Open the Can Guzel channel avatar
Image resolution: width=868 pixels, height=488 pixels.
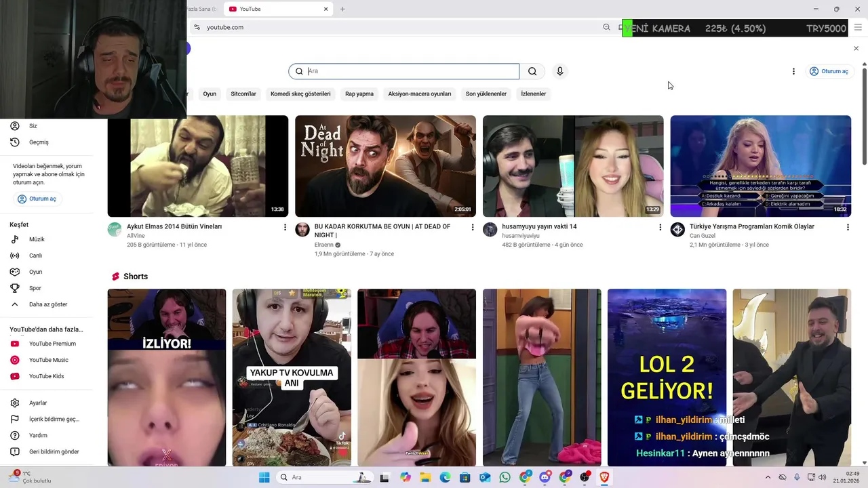pyautogui.click(x=677, y=229)
